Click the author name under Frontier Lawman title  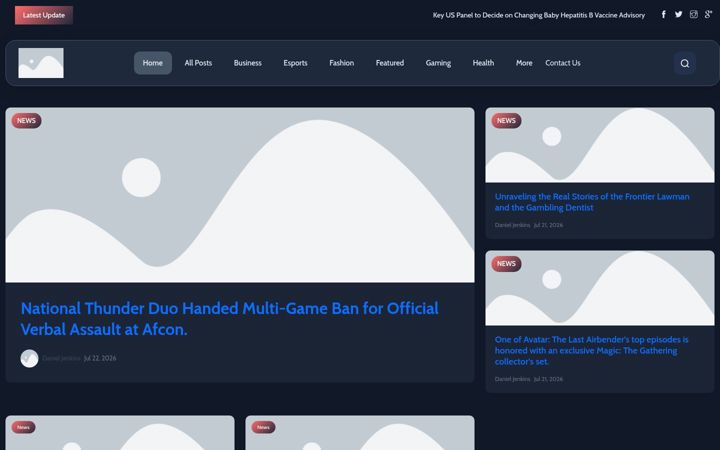coord(512,225)
